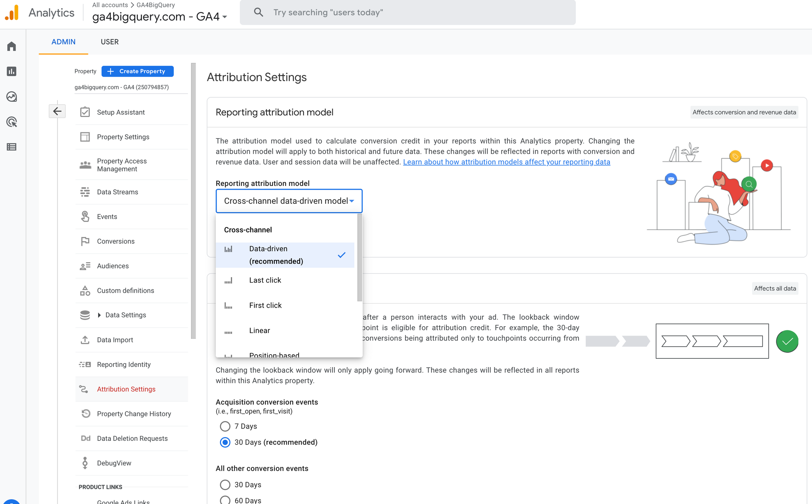This screenshot has width=812, height=504.
Task: Switch to the ADMIN tab
Action: point(63,42)
